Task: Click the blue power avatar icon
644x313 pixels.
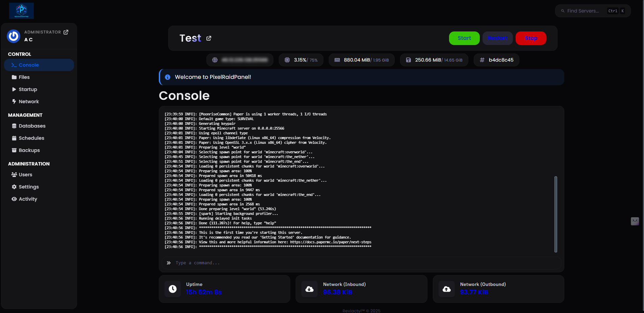Action: 14,36
